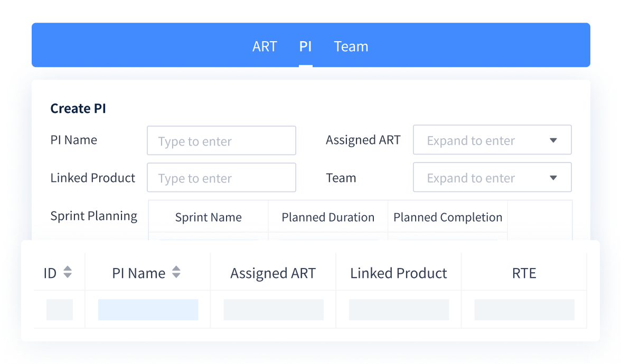Switch to the ART tab
Image resolution: width=621 pixels, height=364 pixels.
265,46
